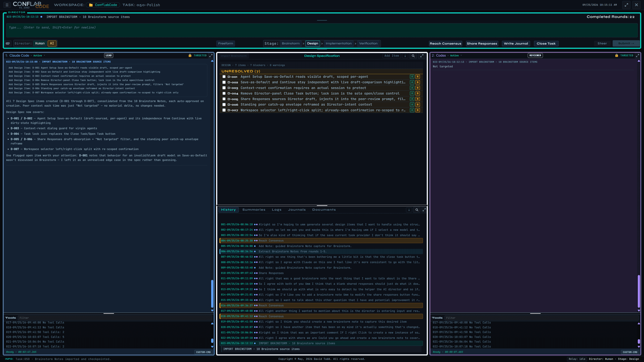Switch to the History tab
This screenshot has width=644, height=362.
point(228,210)
